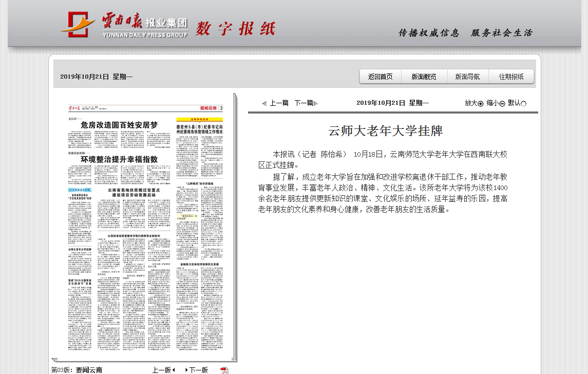Viewport: 588px width, 374px height.
Task: Click the right arrow beside 下一篇
Action: tap(316, 103)
